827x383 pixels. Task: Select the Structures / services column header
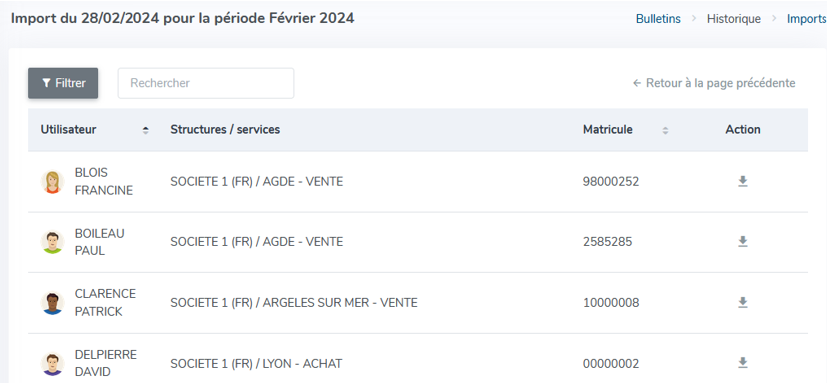click(225, 129)
